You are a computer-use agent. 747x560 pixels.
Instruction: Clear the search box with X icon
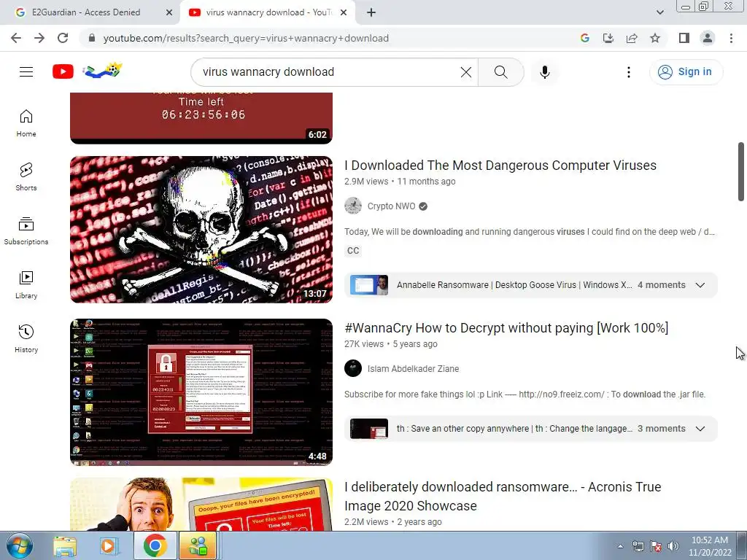coord(466,72)
